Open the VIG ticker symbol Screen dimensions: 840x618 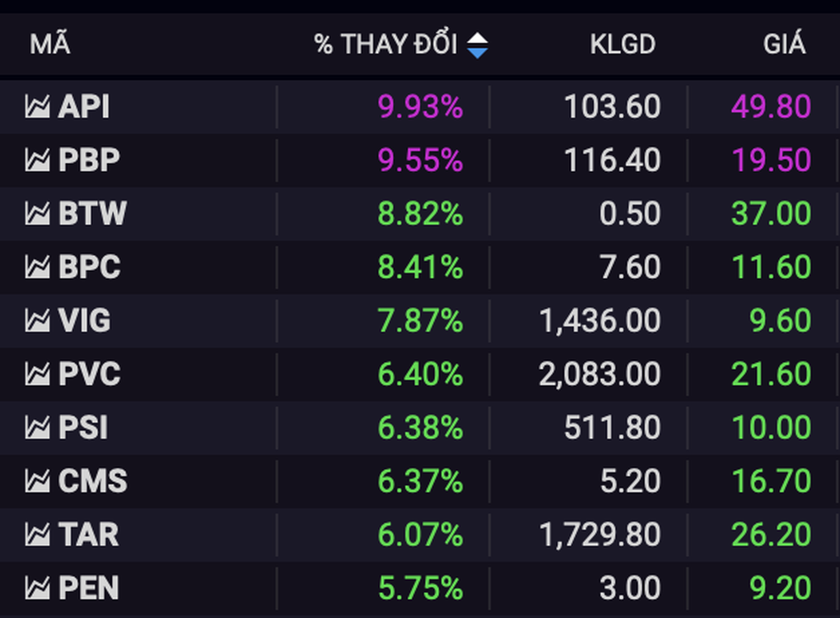84,321
